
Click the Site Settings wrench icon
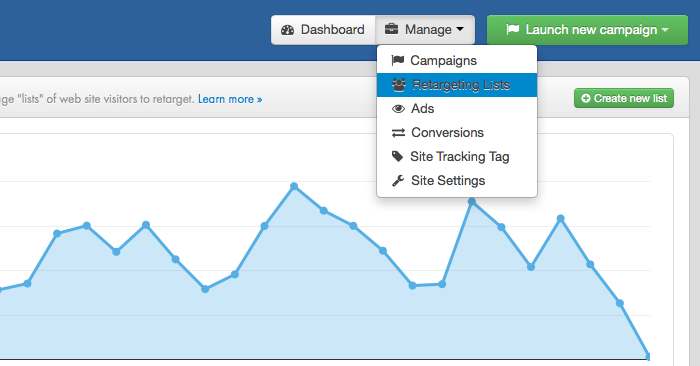[x=398, y=181]
